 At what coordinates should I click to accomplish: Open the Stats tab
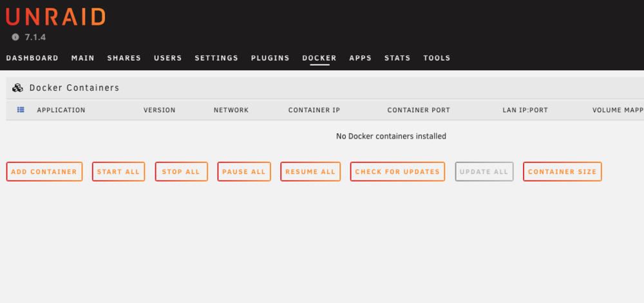397,58
